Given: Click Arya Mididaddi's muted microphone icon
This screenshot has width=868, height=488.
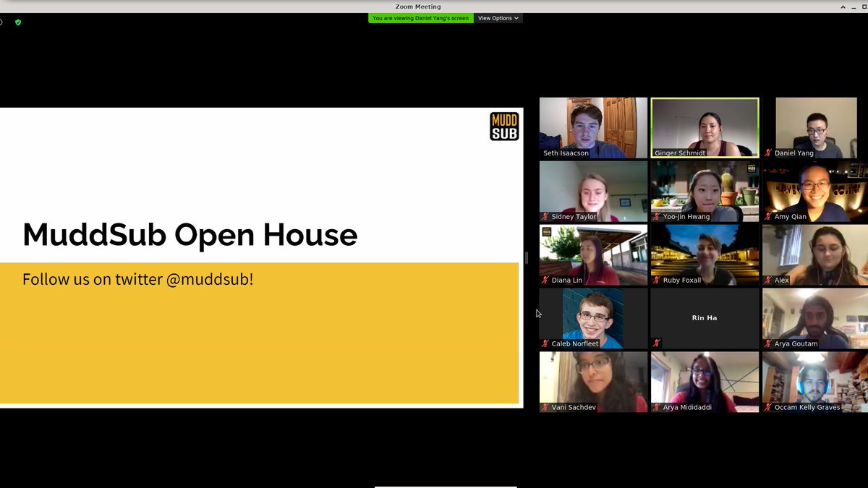Looking at the screenshot, I should click(x=657, y=408).
